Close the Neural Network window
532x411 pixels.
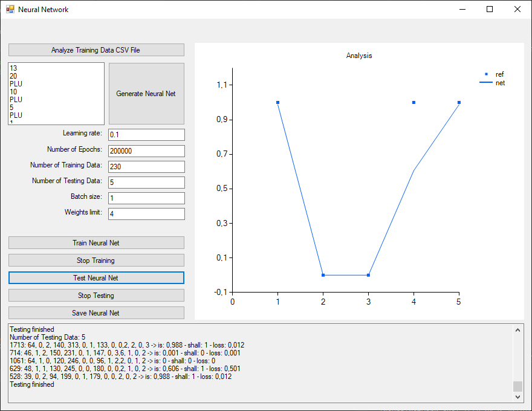(517, 9)
